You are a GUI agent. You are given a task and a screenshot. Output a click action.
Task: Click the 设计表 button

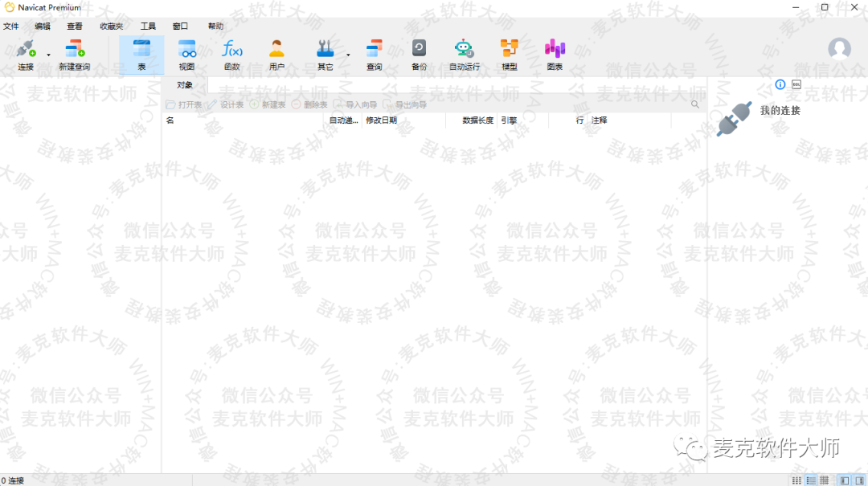click(226, 104)
